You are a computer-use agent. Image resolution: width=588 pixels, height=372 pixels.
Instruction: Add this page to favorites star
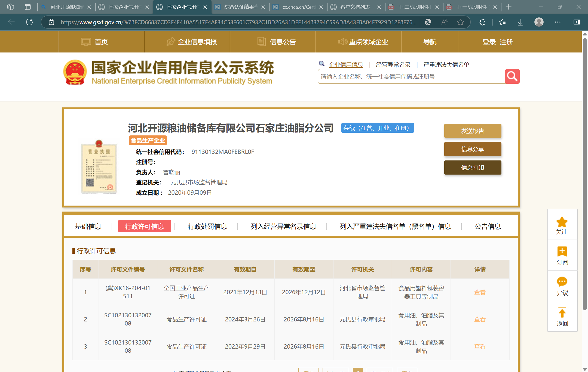click(461, 22)
